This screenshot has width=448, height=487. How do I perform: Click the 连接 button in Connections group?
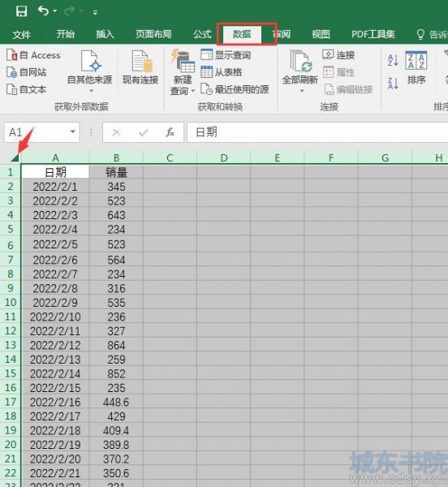[338, 55]
